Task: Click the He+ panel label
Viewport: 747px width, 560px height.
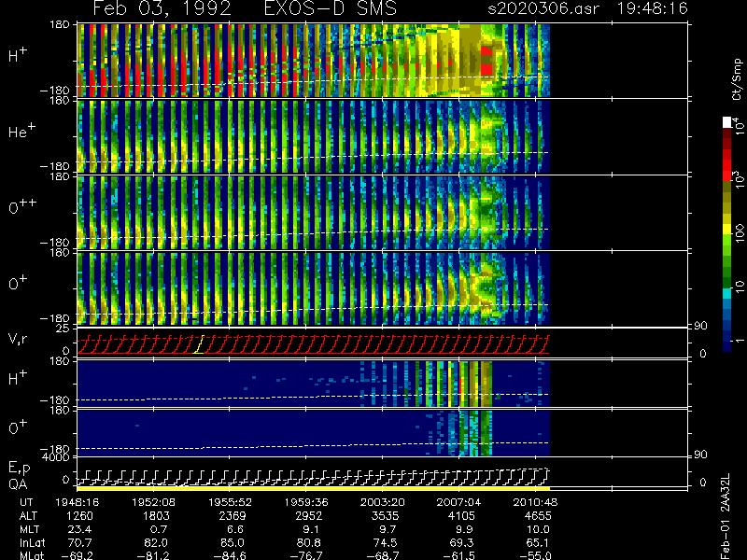Action: point(21,131)
